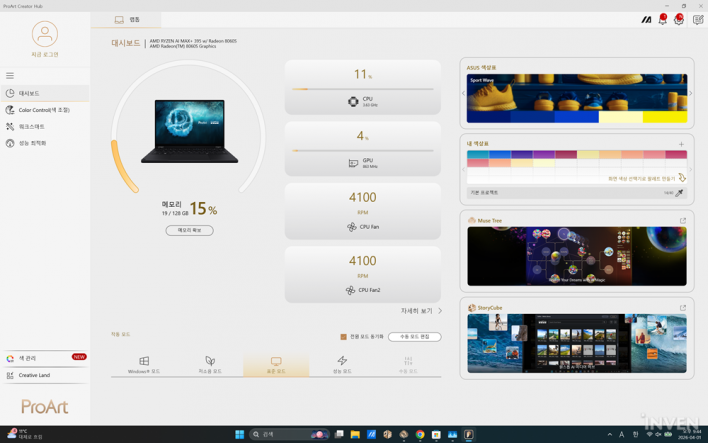Click the eyedropper color picker icon
Image resolution: width=708 pixels, height=443 pixels.
coord(679,193)
